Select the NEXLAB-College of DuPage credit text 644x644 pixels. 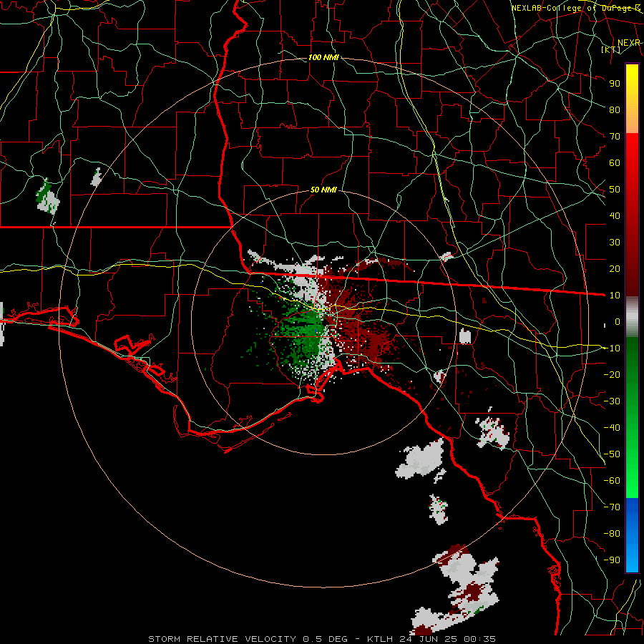pos(575,8)
